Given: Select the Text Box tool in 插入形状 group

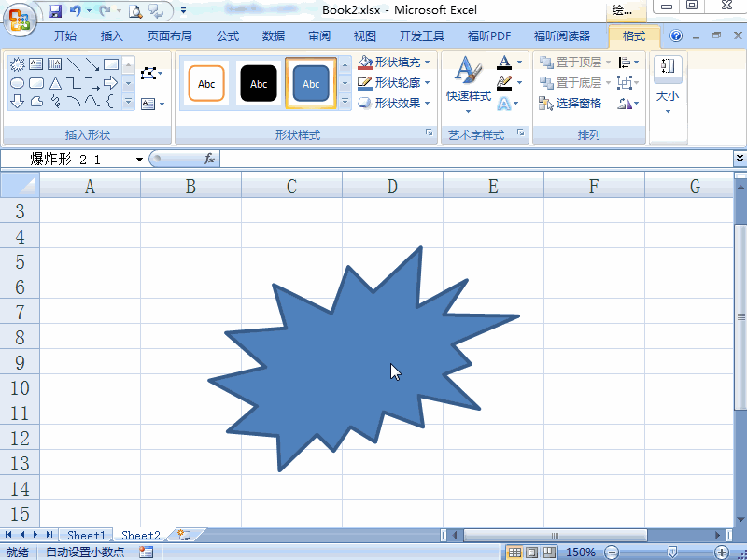Looking at the screenshot, I should (35, 62).
